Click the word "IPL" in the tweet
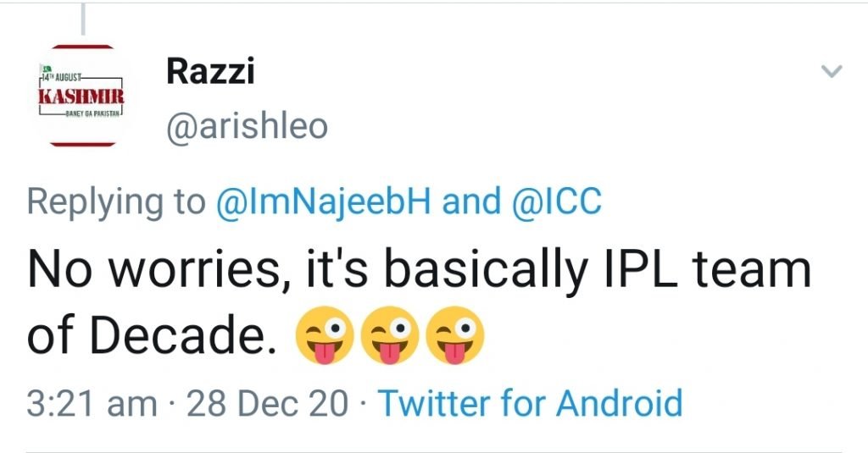The height and width of the screenshot is (453, 868). (x=620, y=270)
